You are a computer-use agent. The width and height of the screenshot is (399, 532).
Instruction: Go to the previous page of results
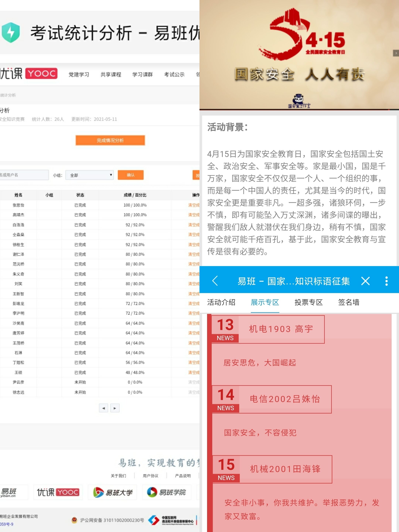pyautogui.click(x=103, y=408)
